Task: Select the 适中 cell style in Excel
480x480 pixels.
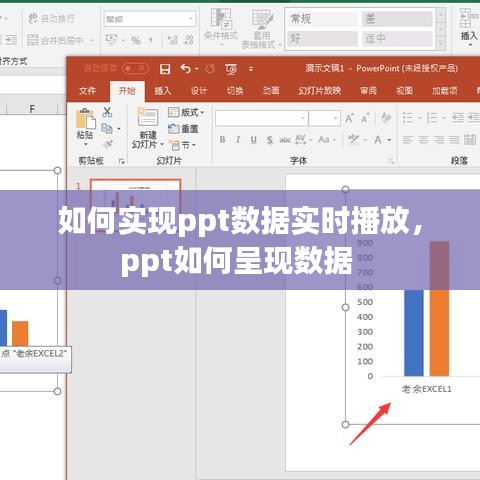Action: 397,39
